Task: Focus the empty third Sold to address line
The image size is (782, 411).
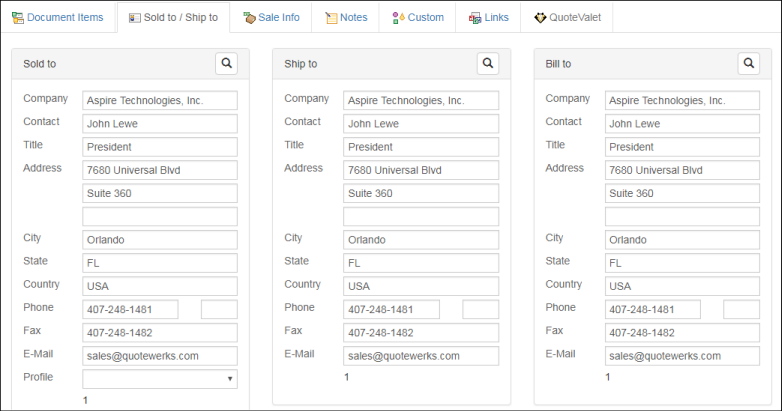Action: (160, 216)
